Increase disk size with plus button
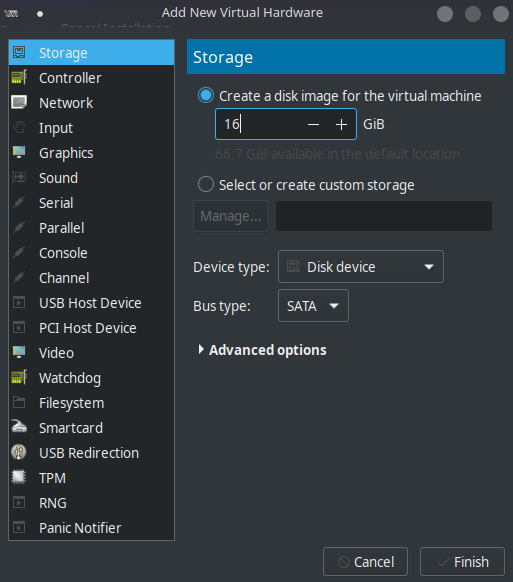 pyautogui.click(x=342, y=124)
